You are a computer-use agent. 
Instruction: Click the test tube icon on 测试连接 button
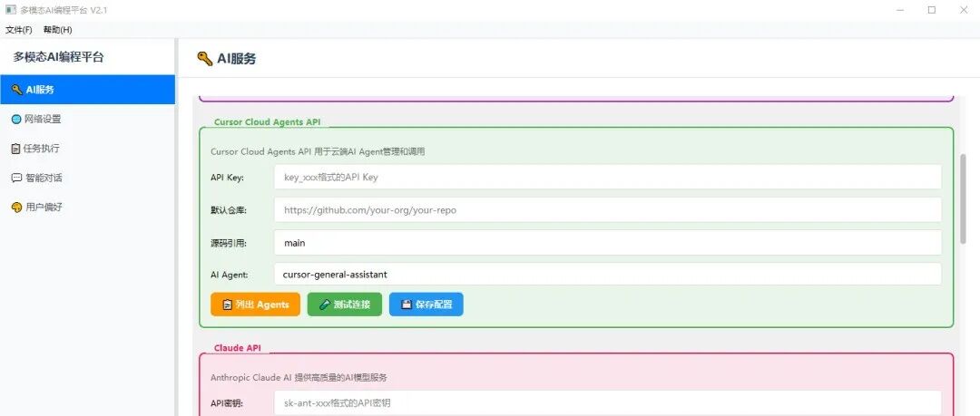[x=324, y=305]
